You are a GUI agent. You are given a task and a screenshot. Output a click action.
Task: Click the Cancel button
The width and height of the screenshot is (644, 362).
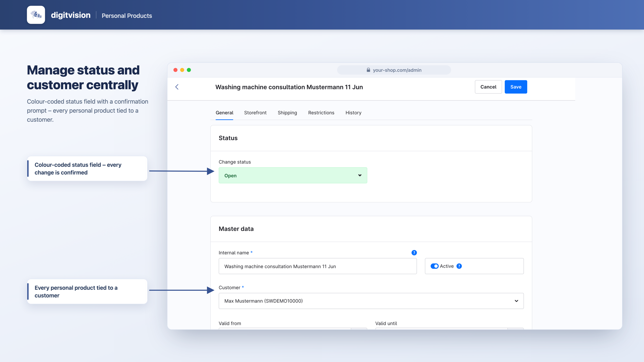[x=488, y=87]
